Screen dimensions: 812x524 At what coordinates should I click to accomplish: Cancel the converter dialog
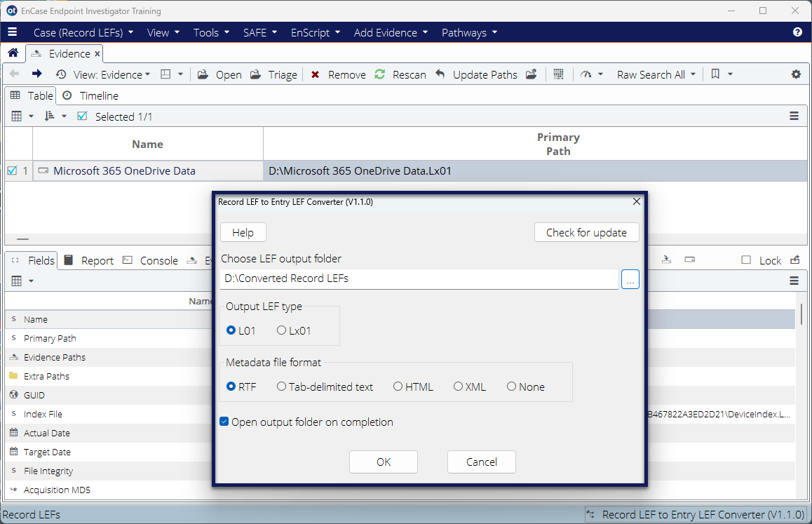click(x=481, y=462)
